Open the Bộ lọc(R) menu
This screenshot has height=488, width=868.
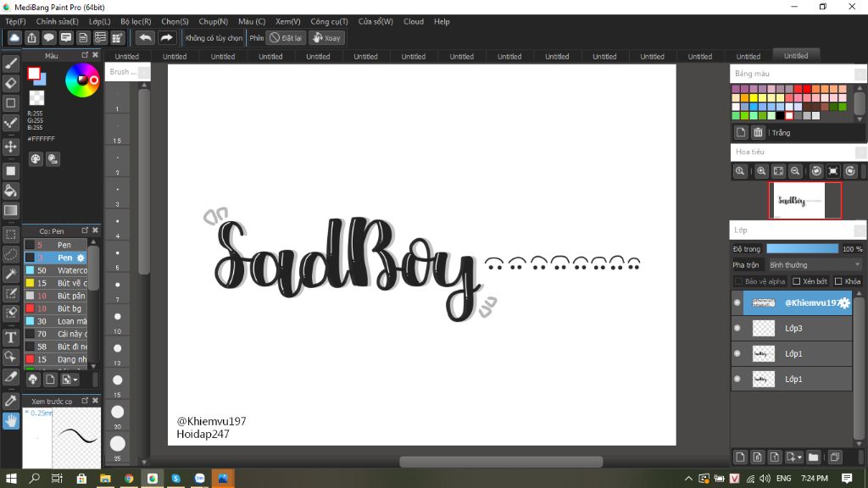coord(136,21)
